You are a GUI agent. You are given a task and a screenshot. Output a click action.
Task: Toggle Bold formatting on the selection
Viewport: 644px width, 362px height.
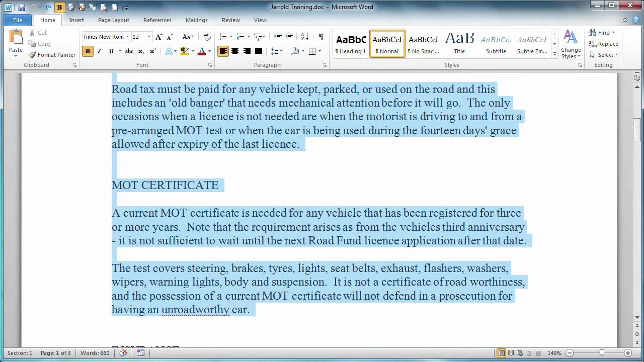pyautogui.click(x=88, y=51)
